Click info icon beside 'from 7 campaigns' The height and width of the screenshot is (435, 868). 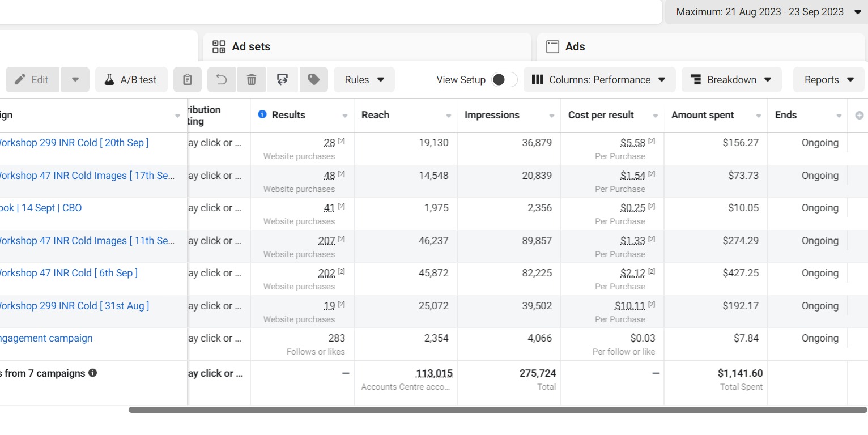click(x=93, y=373)
